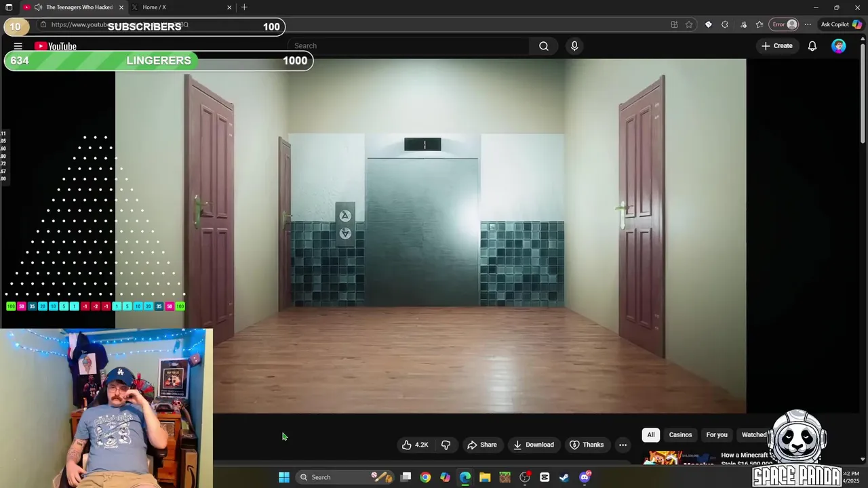Like the video with 4.2K likes

tap(415, 445)
